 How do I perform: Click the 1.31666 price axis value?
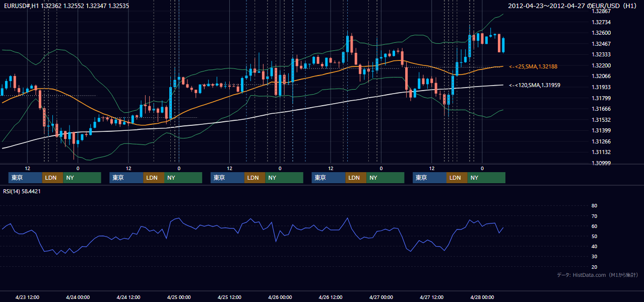click(601, 109)
